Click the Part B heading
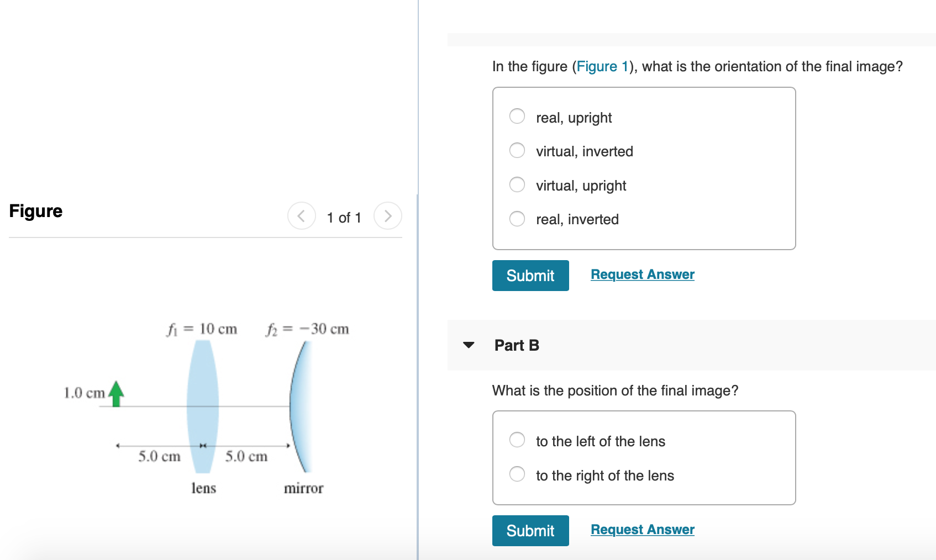This screenshot has width=936, height=560. [516, 345]
